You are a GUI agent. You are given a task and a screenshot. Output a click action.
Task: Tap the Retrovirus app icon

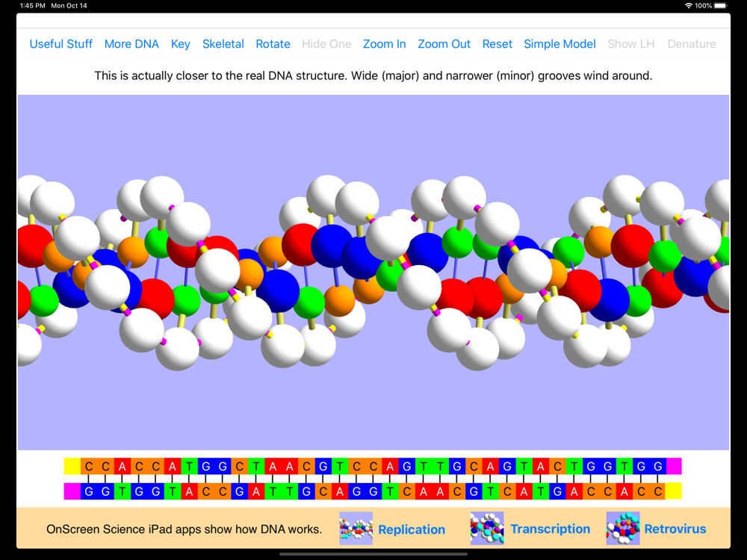pyautogui.click(x=623, y=529)
